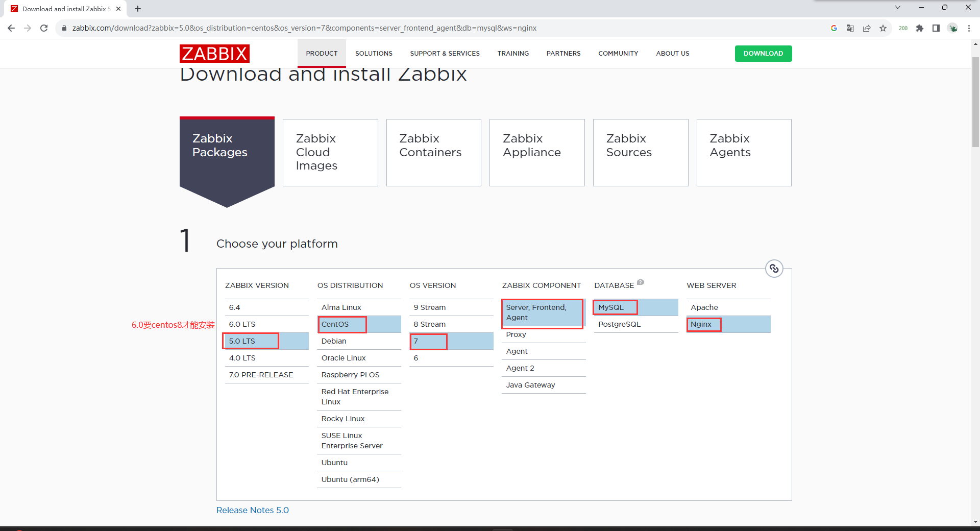The width and height of the screenshot is (980, 531).
Task: Close the Zabbix download browser tab
Action: (118, 9)
